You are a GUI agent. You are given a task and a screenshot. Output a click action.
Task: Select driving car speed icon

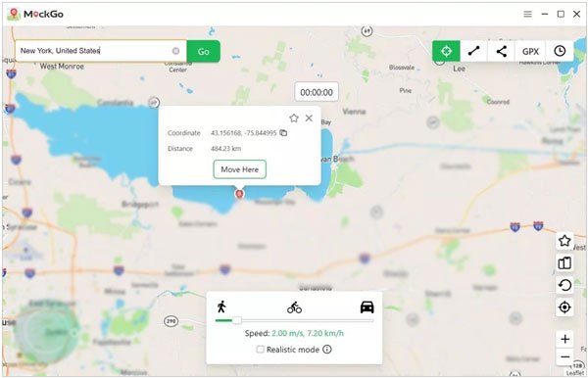(367, 307)
